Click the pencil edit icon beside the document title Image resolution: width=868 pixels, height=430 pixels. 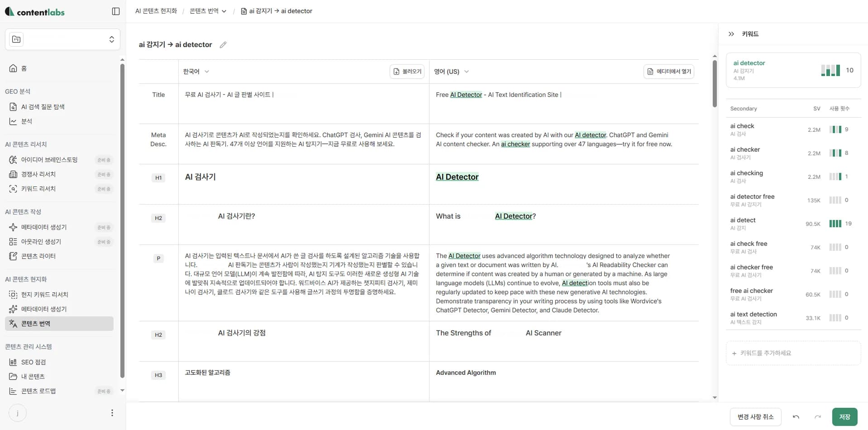(x=222, y=44)
